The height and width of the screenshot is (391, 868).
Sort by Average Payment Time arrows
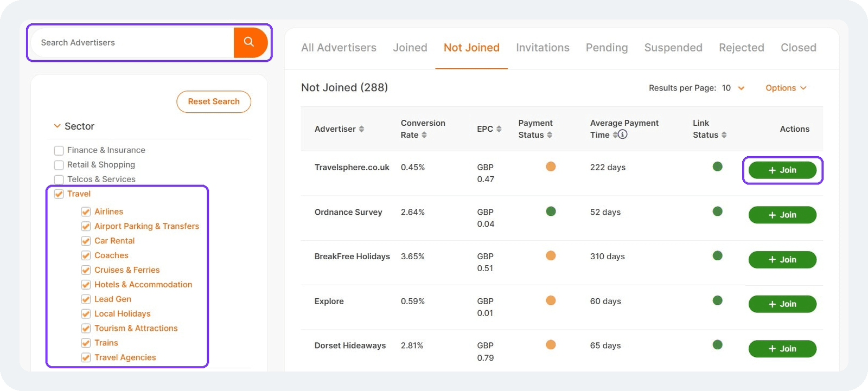tap(615, 135)
